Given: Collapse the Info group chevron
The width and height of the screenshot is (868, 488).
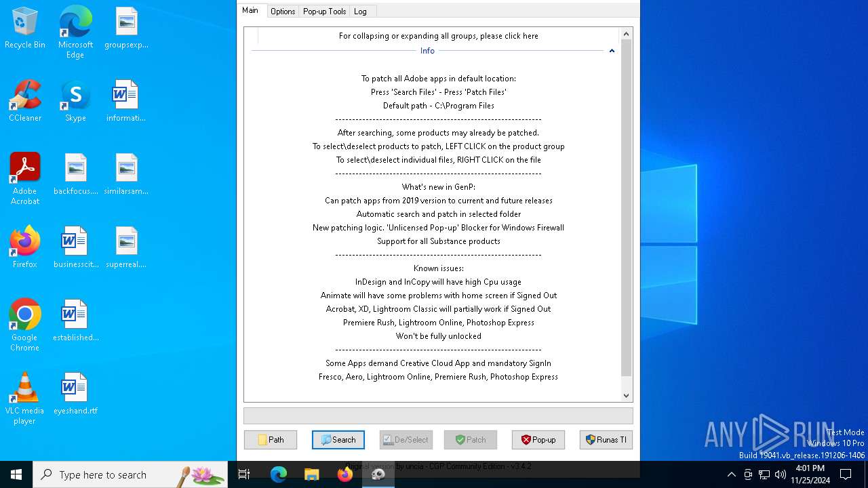Looking at the screenshot, I should click(x=612, y=51).
